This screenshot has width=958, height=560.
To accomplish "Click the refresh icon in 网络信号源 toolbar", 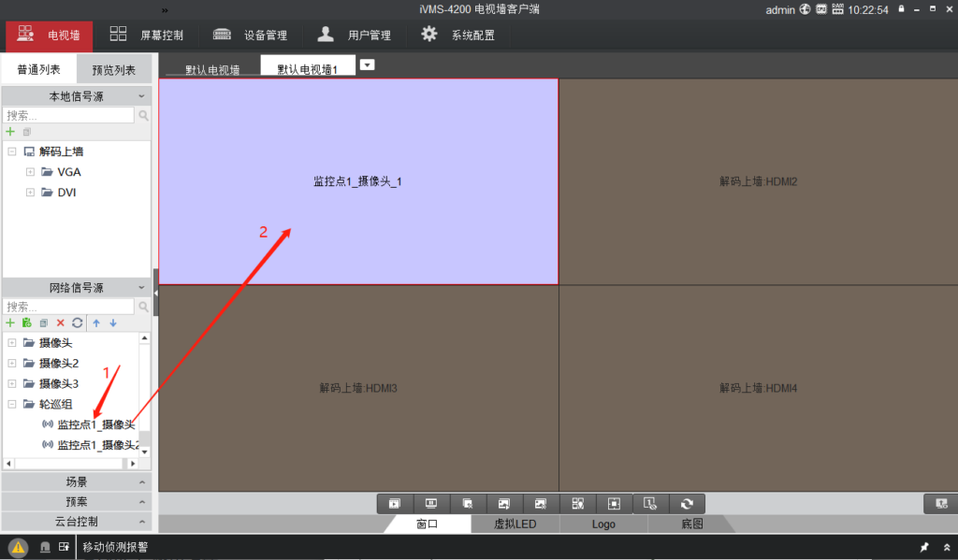I will point(78,323).
